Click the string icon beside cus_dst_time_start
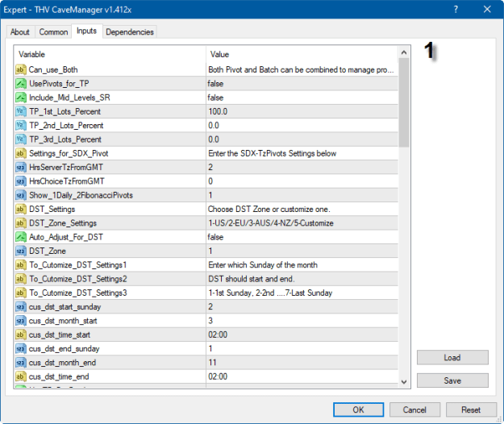The width and height of the screenshot is (504, 424). (21, 335)
